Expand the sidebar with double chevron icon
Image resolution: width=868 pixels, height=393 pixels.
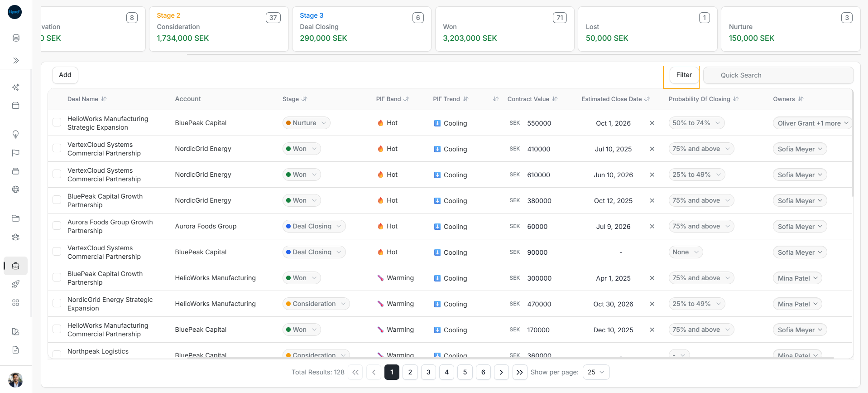(16, 60)
